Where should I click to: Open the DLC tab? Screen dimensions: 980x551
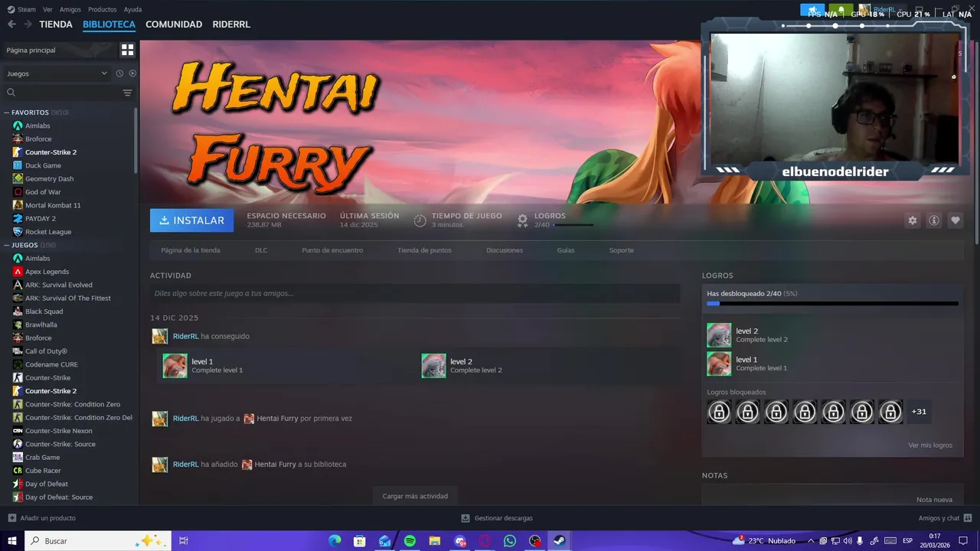pos(261,250)
